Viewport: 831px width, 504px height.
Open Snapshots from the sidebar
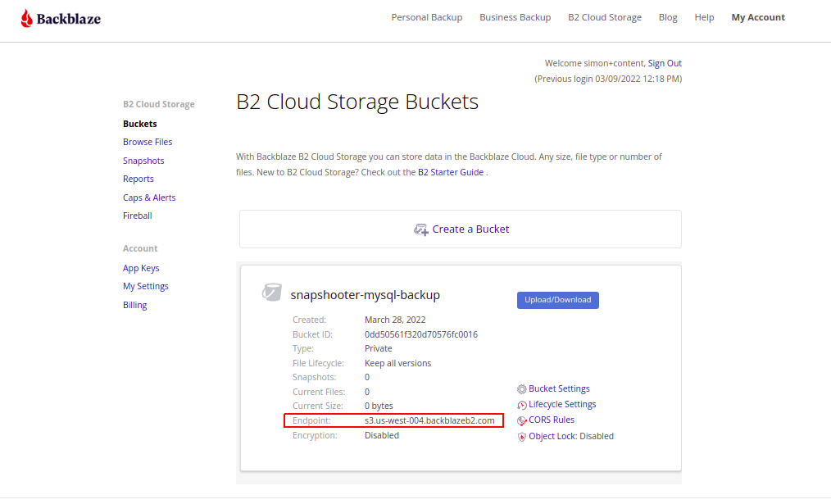[143, 161]
